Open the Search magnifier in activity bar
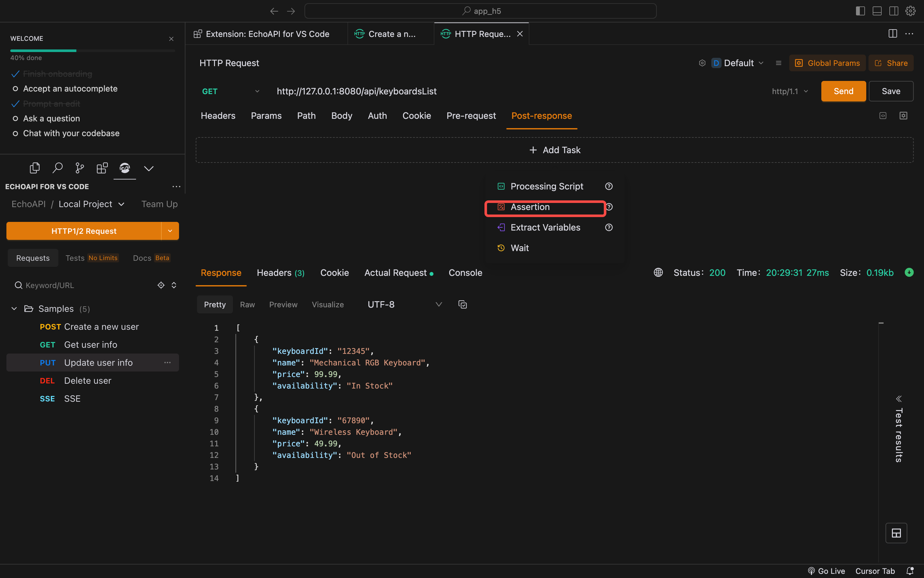 coord(57,168)
